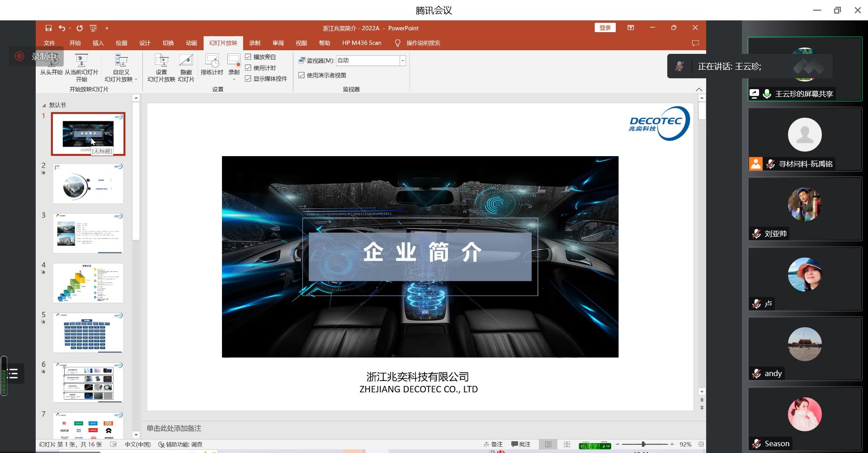The image size is (868, 453).
Task: Toggle the 使用计时 checkbox
Action: 248,68
